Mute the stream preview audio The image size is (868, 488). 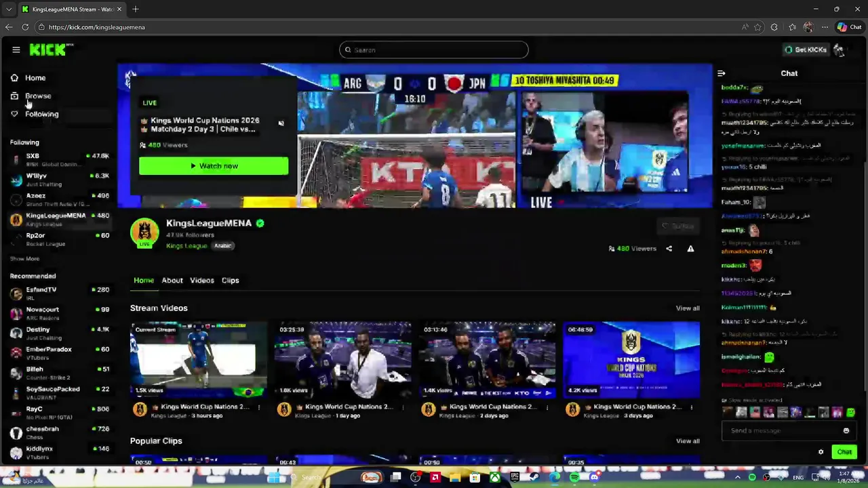point(281,123)
